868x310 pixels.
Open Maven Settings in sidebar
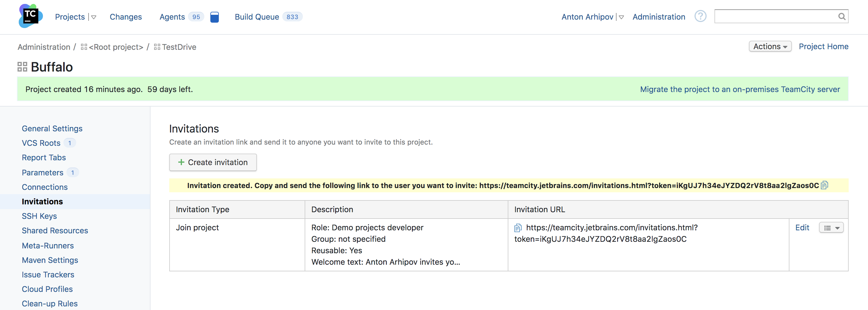point(50,260)
